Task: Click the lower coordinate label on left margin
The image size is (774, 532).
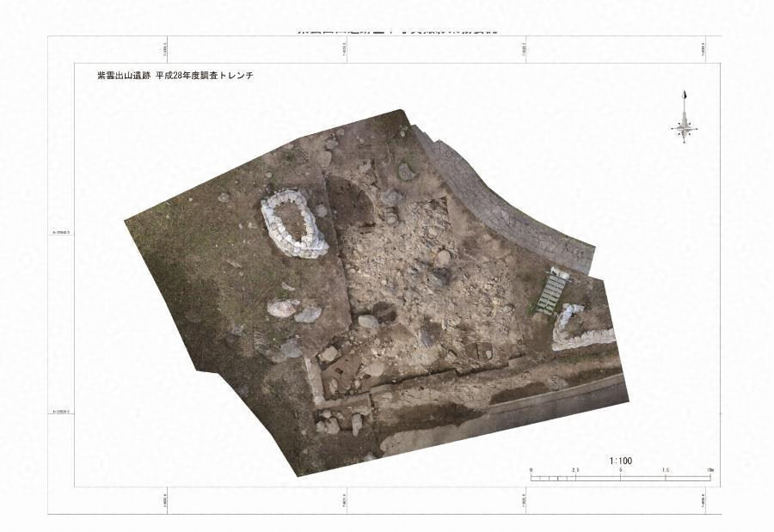Action: [62, 412]
